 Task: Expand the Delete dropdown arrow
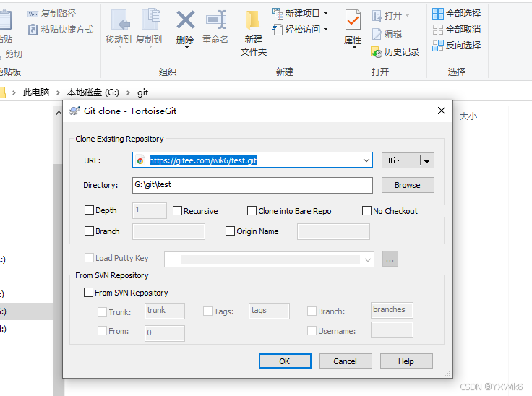tap(186, 48)
